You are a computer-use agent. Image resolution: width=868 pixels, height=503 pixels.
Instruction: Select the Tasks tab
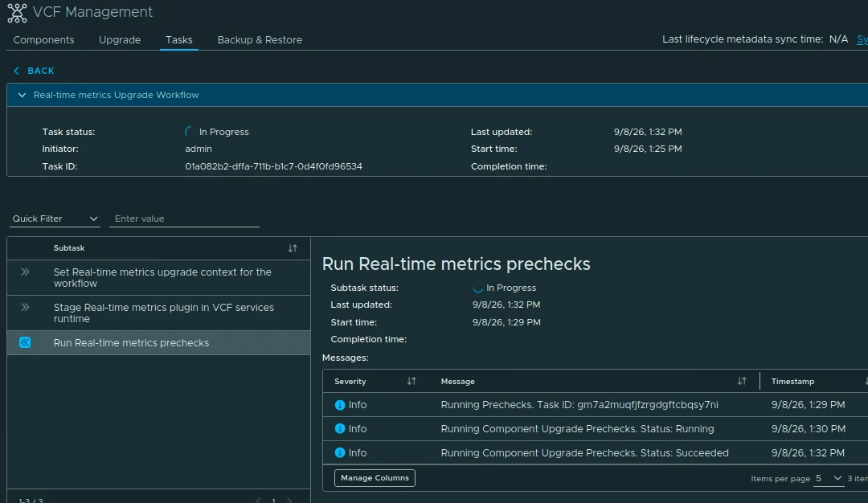pyautogui.click(x=178, y=40)
